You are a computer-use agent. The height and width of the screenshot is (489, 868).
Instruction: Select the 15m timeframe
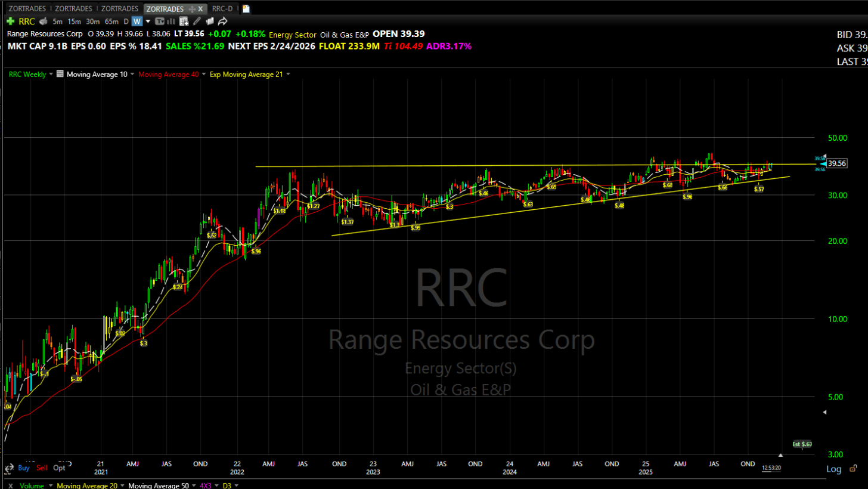(74, 21)
